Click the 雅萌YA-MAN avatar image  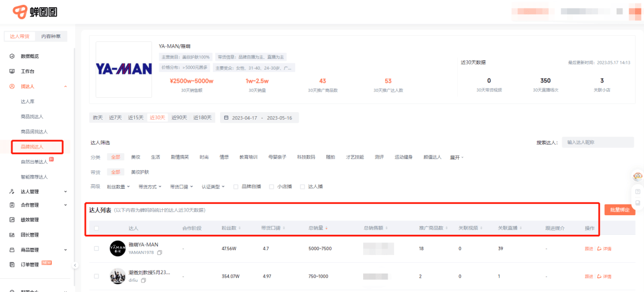[x=117, y=248]
